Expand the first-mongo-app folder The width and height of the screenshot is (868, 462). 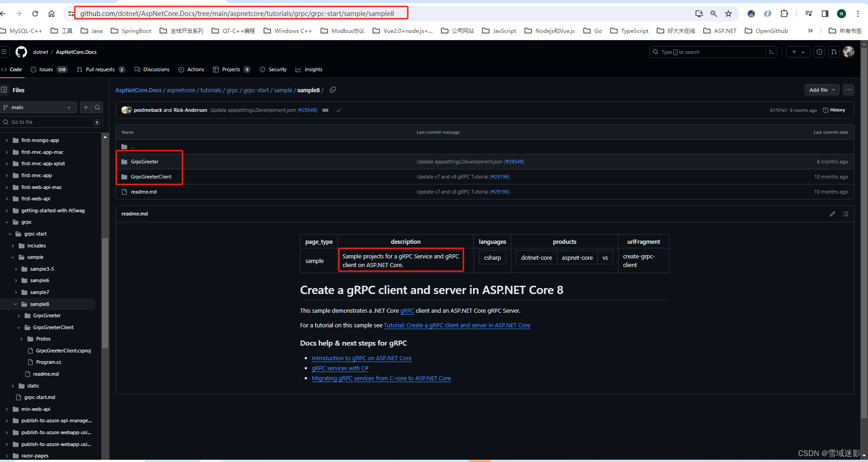tap(6, 140)
